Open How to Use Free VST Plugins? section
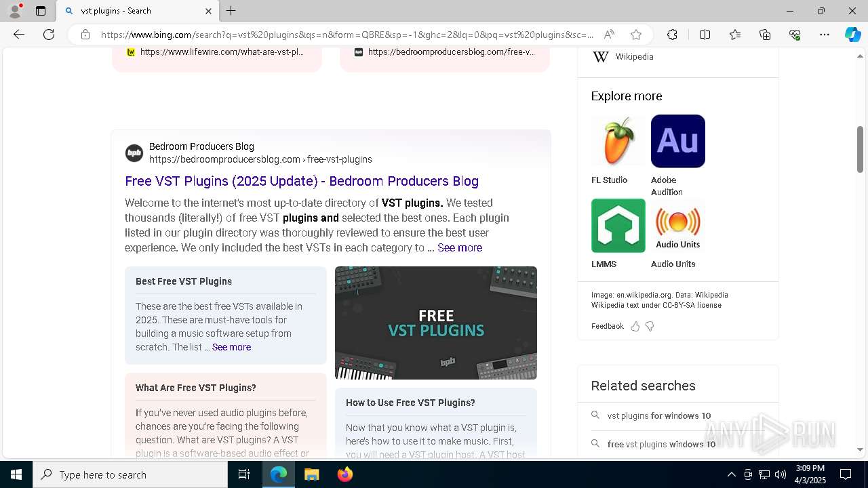868x488 pixels. coord(410,403)
